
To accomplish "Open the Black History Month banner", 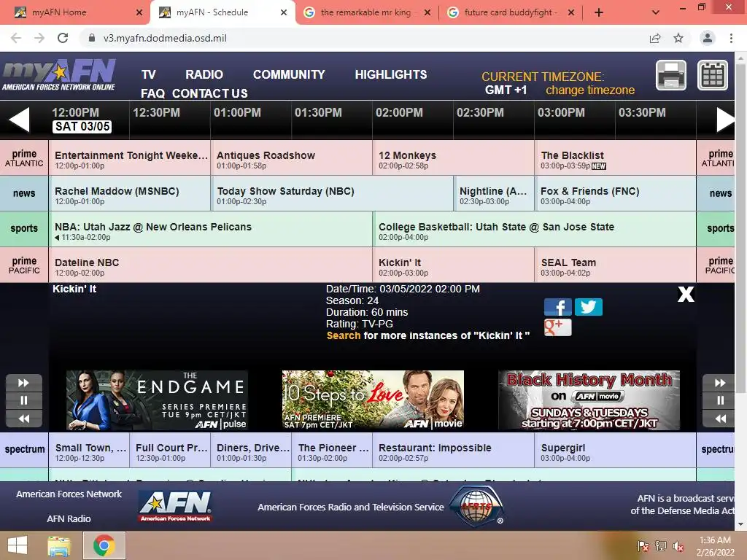I will coord(589,400).
